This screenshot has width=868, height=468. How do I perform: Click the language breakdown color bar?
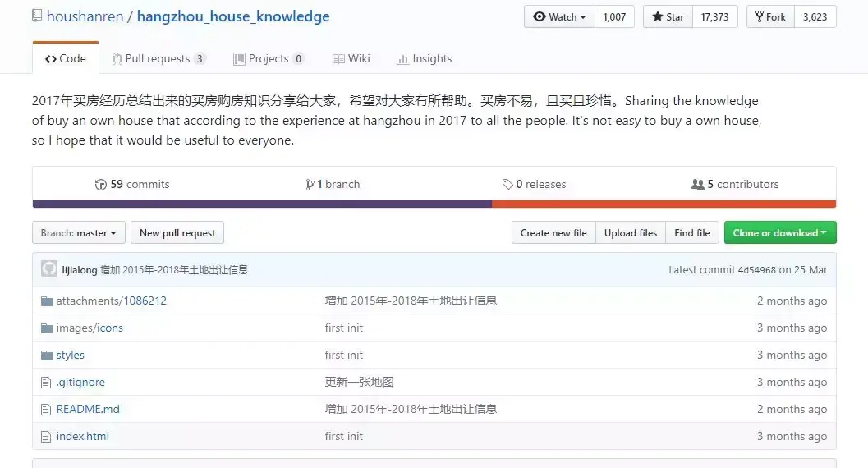[434, 204]
